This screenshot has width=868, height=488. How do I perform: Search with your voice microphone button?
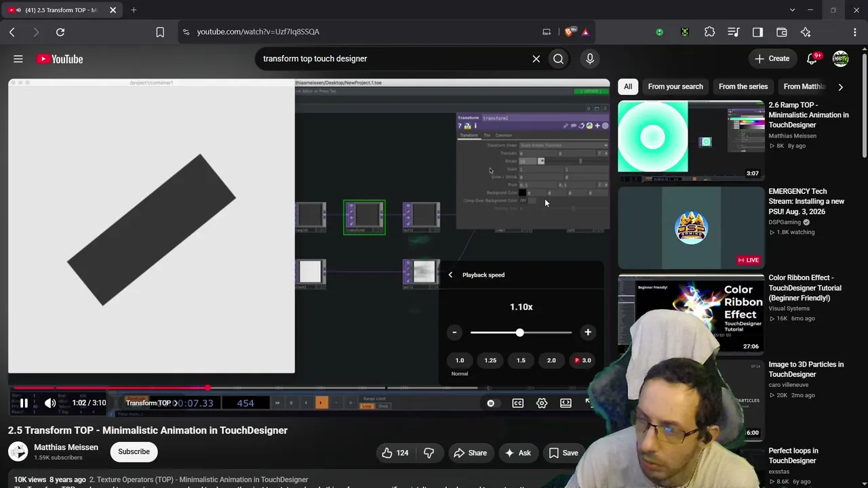pyautogui.click(x=590, y=59)
